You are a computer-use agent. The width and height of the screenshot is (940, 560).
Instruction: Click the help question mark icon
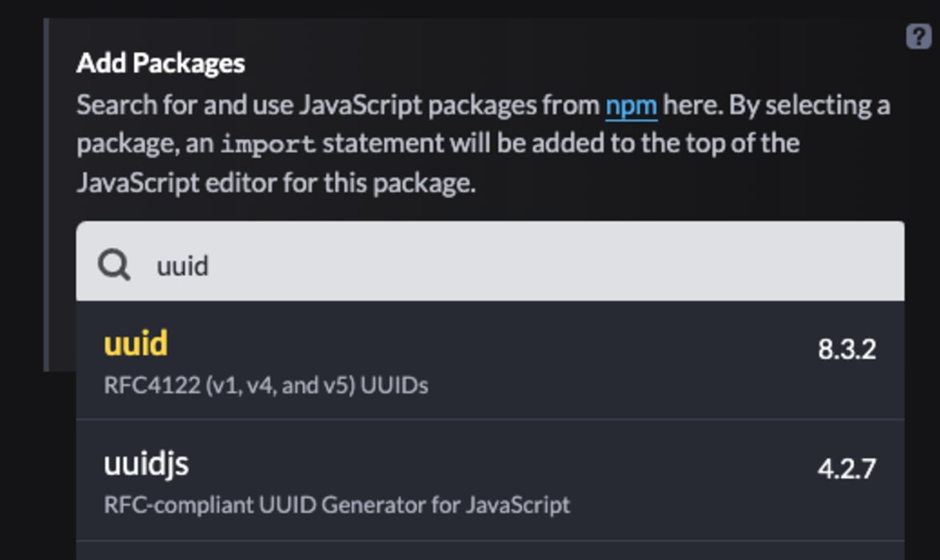click(918, 37)
